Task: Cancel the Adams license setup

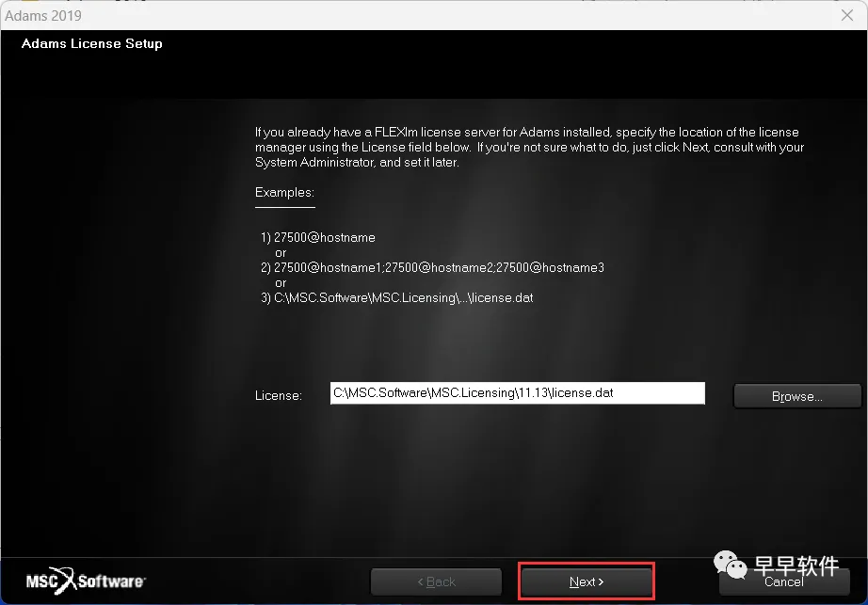Action: [784, 581]
